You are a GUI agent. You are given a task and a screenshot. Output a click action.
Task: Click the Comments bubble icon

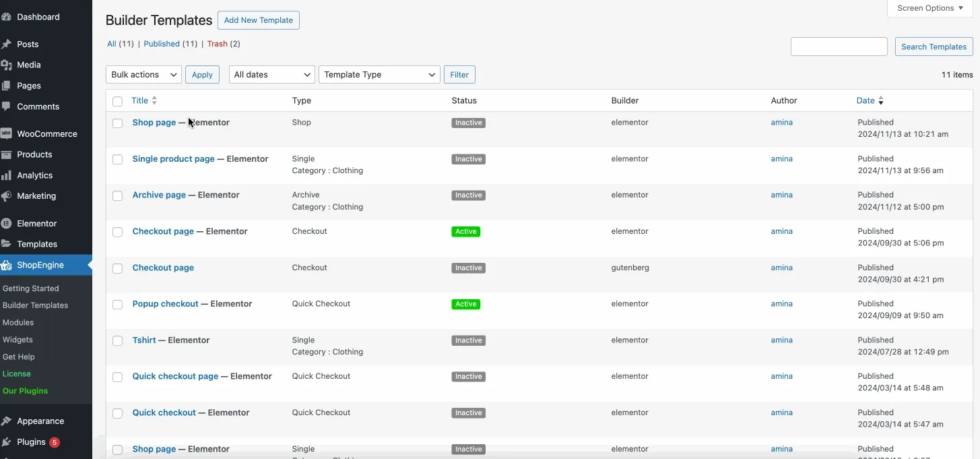tap(6, 106)
